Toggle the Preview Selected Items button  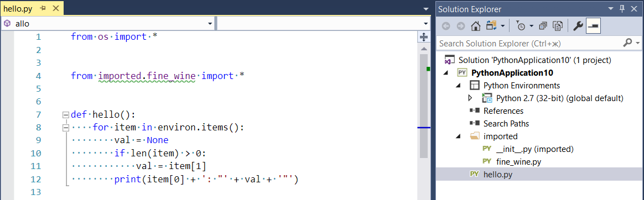(x=593, y=26)
